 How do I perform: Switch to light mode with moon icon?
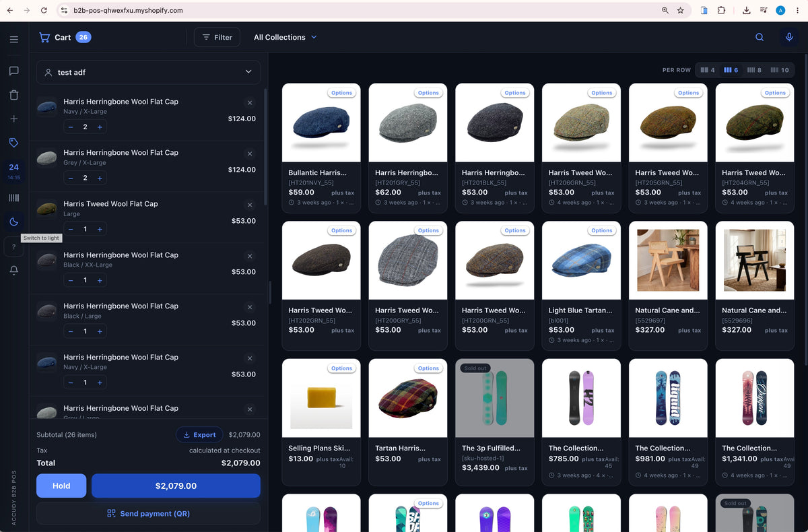point(13,222)
